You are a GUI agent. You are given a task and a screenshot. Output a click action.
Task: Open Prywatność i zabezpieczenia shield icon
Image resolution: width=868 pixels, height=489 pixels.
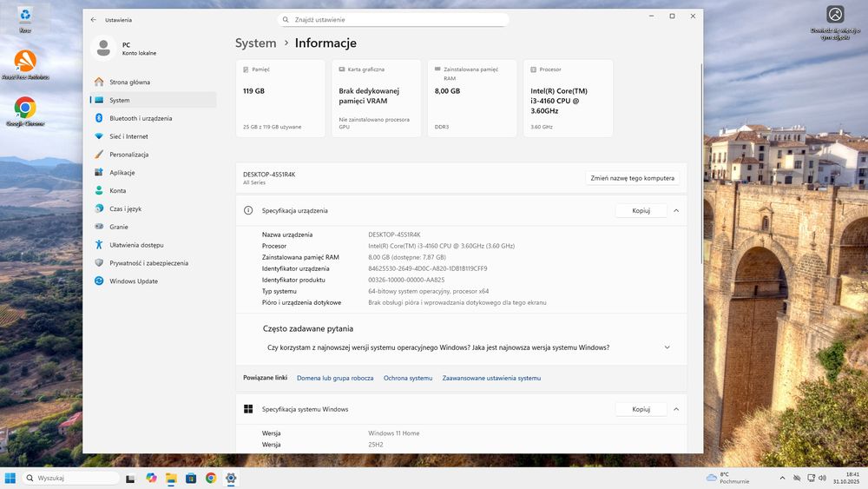tap(99, 263)
